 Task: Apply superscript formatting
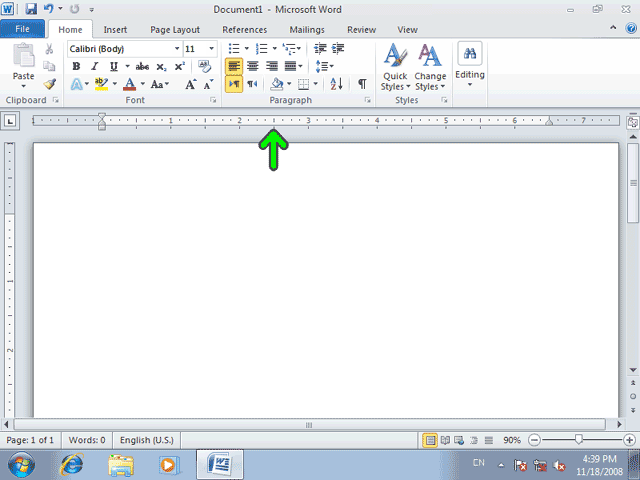(180, 67)
